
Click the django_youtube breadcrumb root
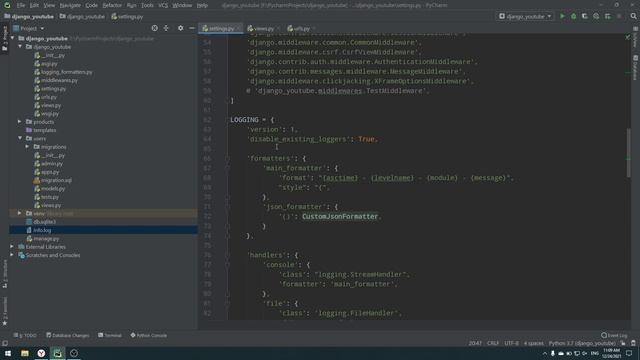click(29, 17)
